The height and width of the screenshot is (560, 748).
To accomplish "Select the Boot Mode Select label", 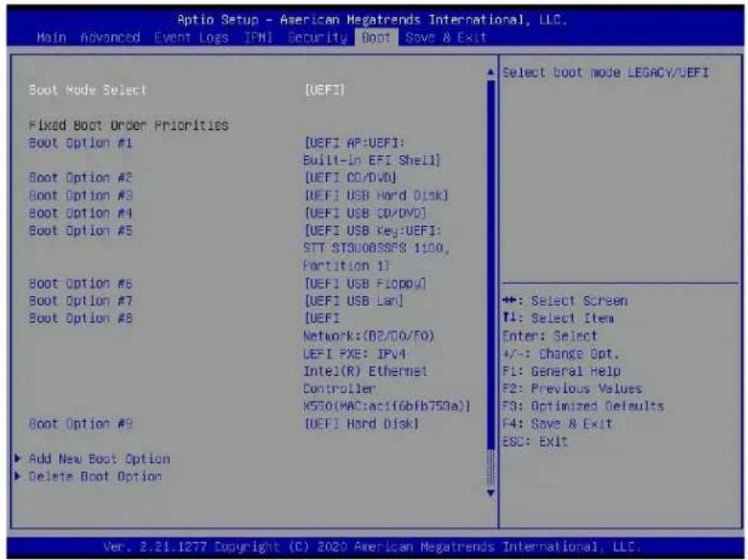I will [x=87, y=90].
